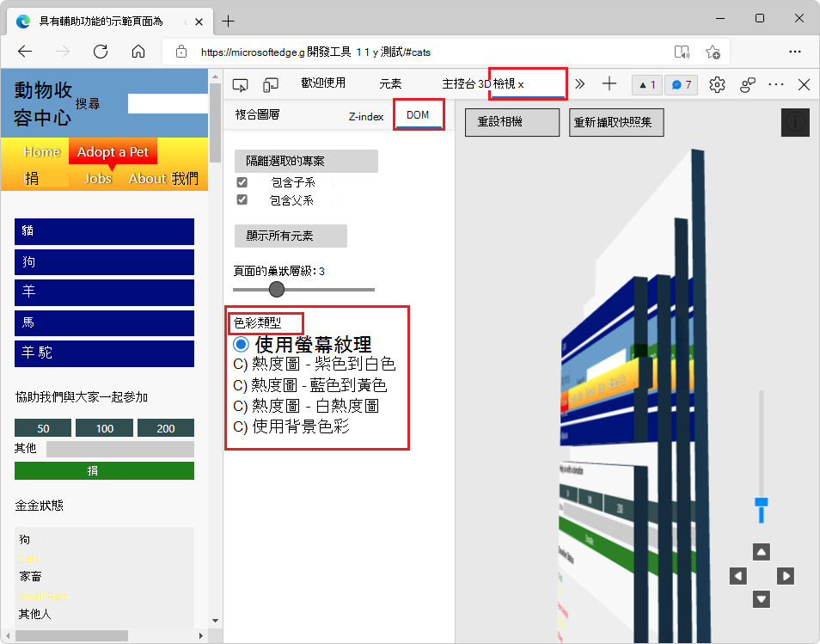Click the browser refresh icon
Viewport: 820px width, 644px height.
[100, 52]
